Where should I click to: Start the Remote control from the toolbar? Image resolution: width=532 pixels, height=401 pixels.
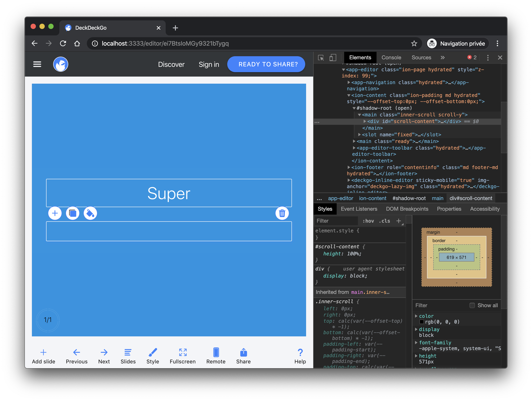[x=216, y=356]
